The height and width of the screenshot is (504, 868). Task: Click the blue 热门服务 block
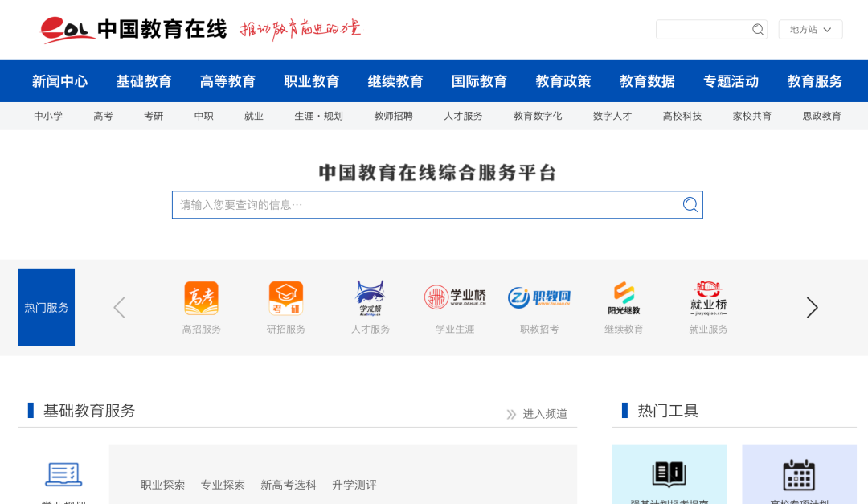click(x=47, y=307)
